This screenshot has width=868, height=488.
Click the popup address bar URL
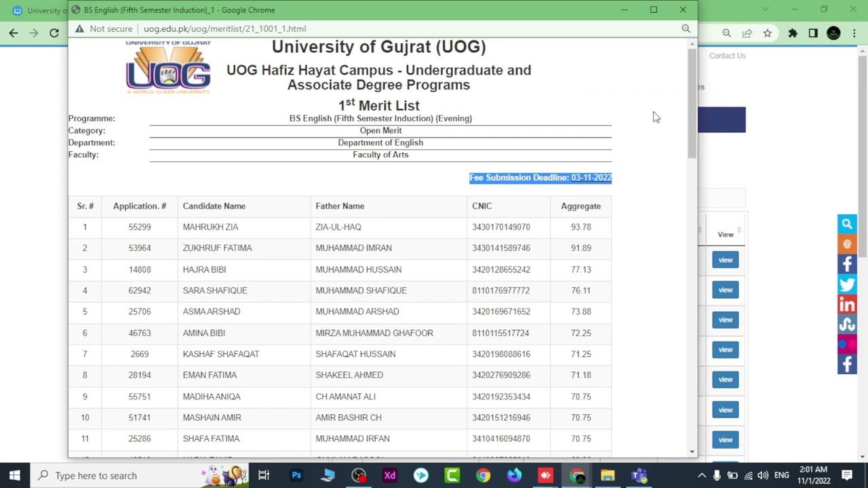pyautogui.click(x=224, y=28)
